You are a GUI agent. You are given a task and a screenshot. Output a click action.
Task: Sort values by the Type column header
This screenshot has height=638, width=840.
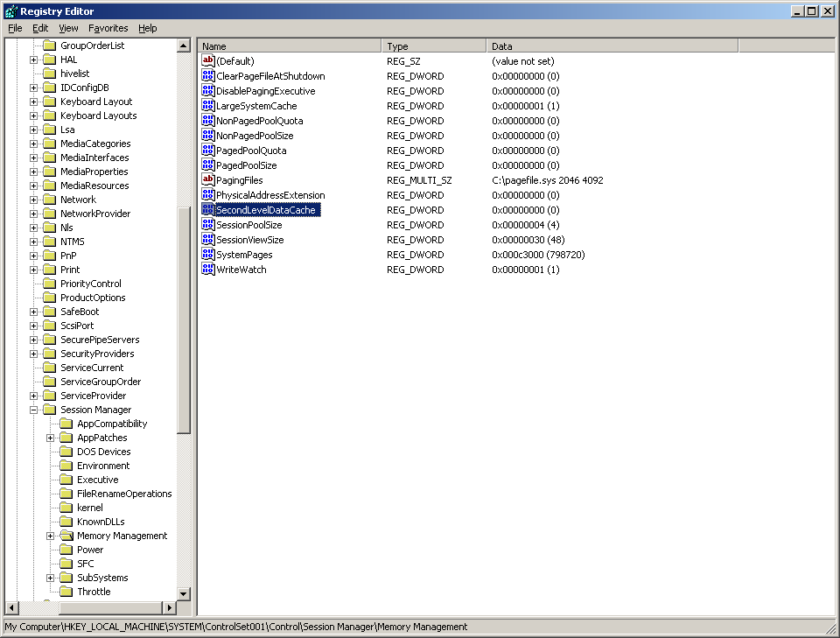tap(433, 46)
